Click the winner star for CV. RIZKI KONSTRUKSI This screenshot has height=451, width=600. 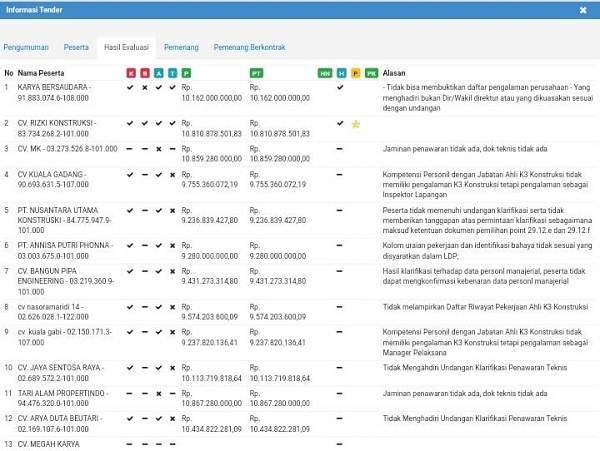click(355, 124)
